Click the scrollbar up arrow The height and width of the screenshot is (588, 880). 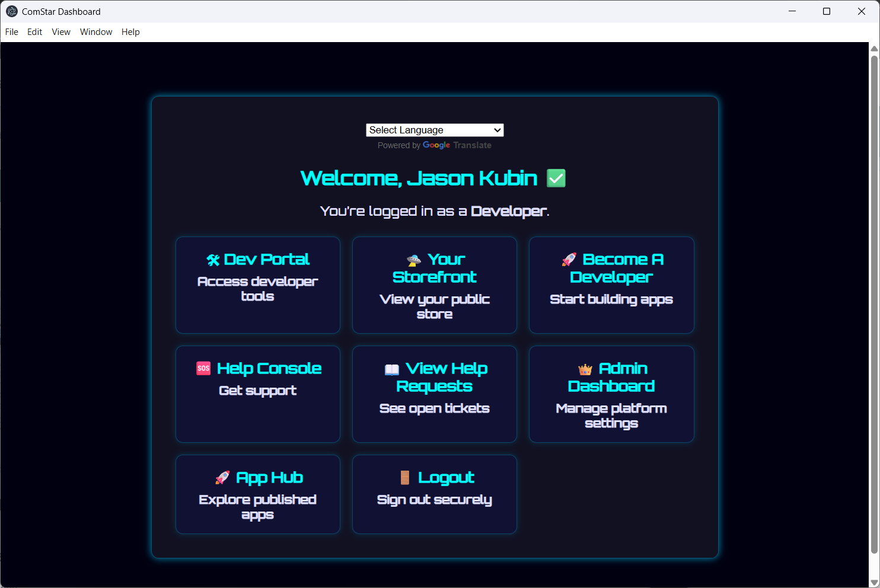click(x=874, y=47)
